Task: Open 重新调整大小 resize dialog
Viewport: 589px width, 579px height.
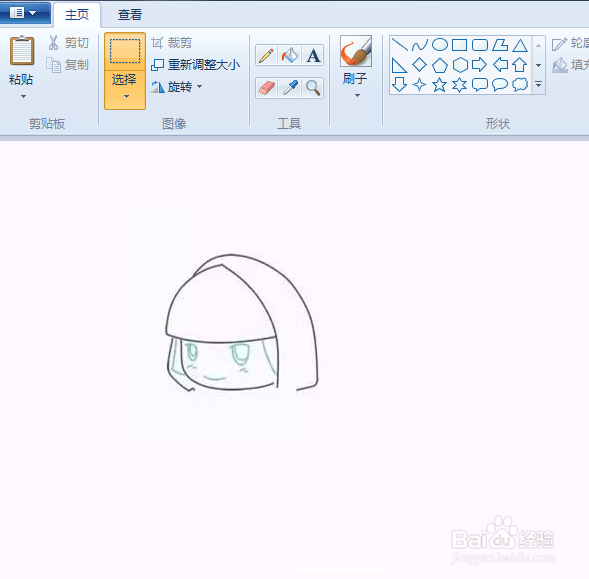Action: pyautogui.click(x=195, y=65)
